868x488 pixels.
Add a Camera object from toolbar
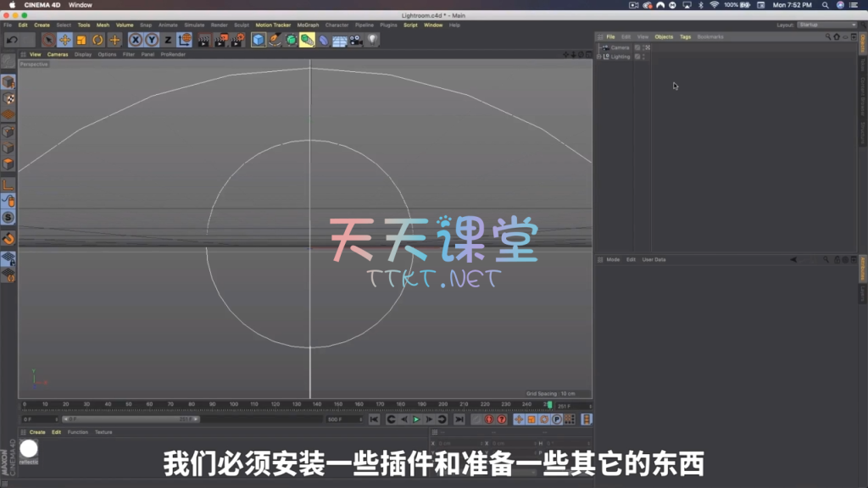tap(356, 40)
